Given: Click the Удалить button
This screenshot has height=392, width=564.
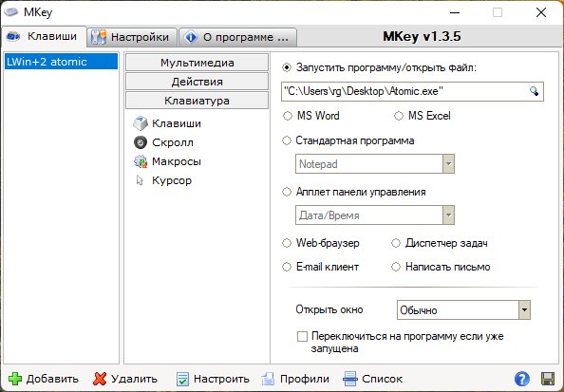Looking at the screenshot, I should pos(125,379).
